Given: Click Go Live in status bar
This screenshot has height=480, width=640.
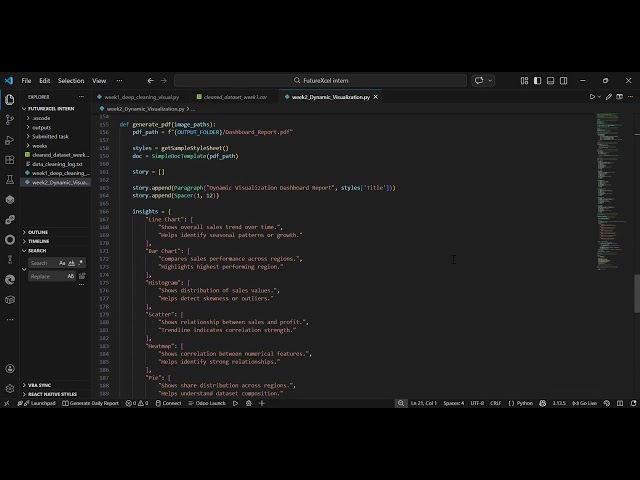Looking at the screenshot, I should tap(585, 403).
